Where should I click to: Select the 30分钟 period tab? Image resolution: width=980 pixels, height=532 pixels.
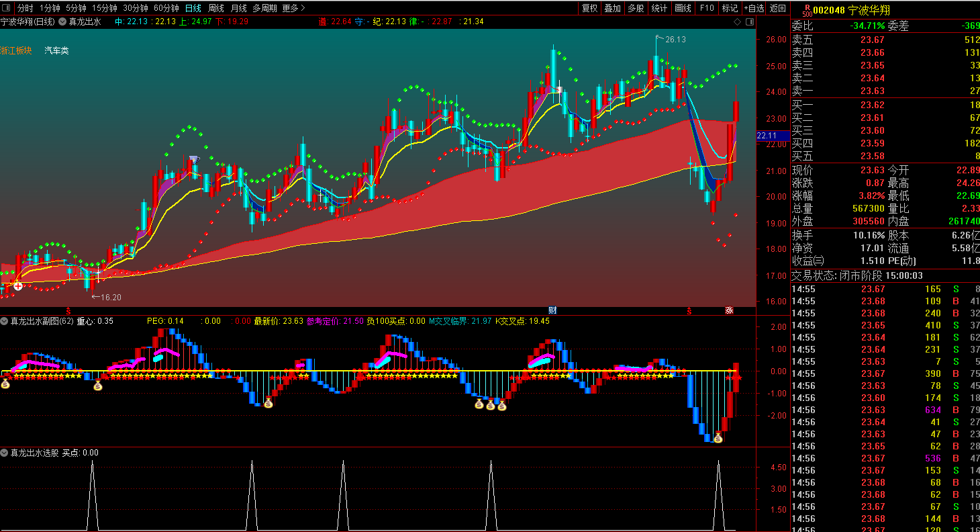pyautogui.click(x=135, y=8)
